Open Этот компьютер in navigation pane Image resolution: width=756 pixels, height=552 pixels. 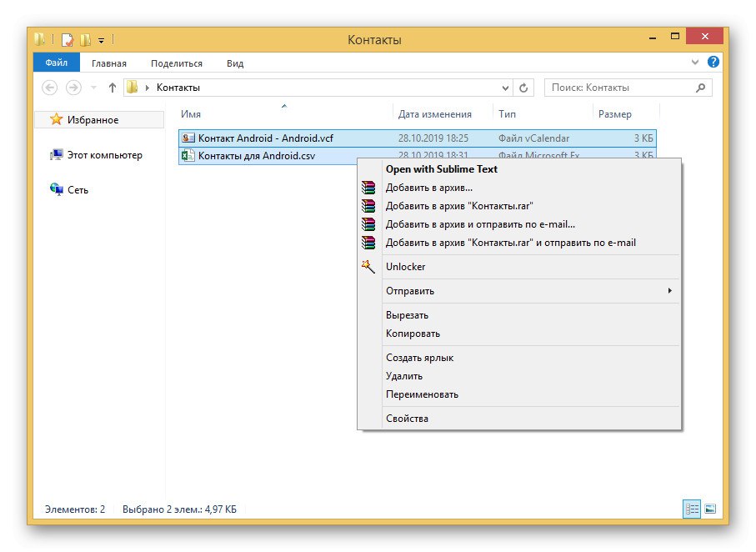(x=104, y=155)
